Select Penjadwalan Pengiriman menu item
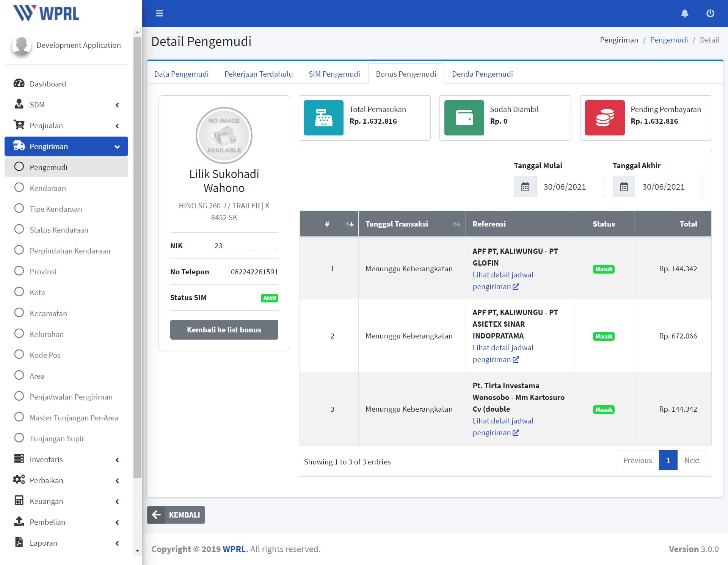 point(66,397)
